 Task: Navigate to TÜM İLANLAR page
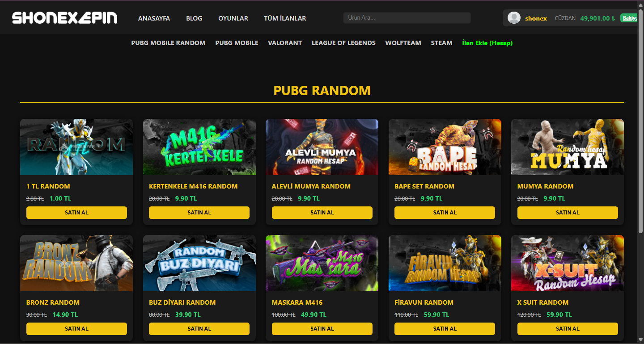[x=285, y=18]
